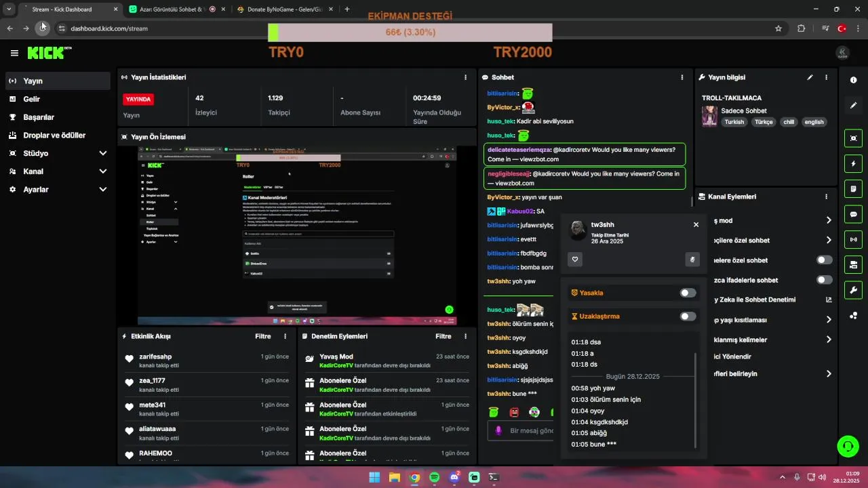The height and width of the screenshot is (488, 868).
Task: Click username huso_tek on 'Kadir abi seviliyosun' message
Action: click(500, 121)
